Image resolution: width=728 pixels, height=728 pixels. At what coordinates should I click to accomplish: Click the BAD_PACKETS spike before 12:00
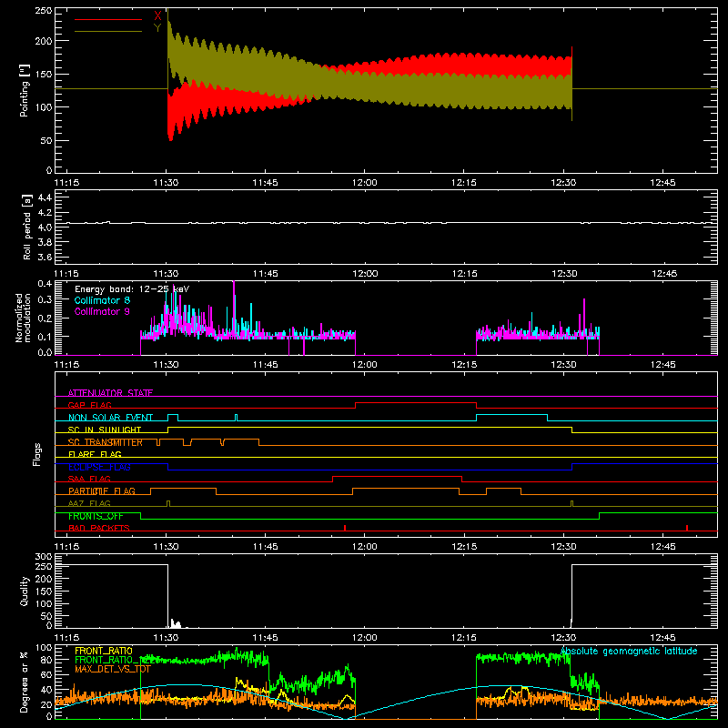(x=345, y=528)
